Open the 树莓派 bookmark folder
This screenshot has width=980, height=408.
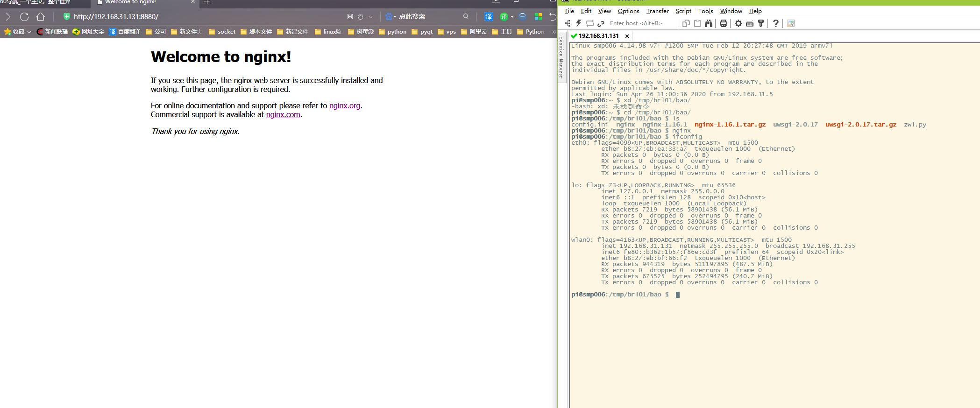[361, 32]
